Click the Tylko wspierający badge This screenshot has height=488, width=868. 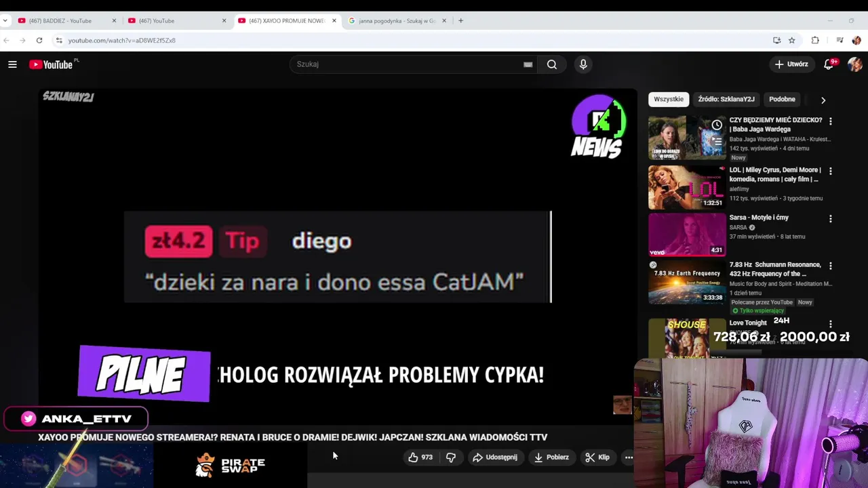coord(758,311)
